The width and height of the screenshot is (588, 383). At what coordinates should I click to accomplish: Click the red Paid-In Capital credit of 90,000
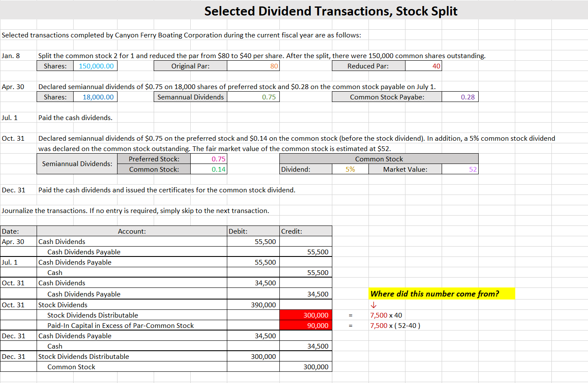(x=306, y=325)
